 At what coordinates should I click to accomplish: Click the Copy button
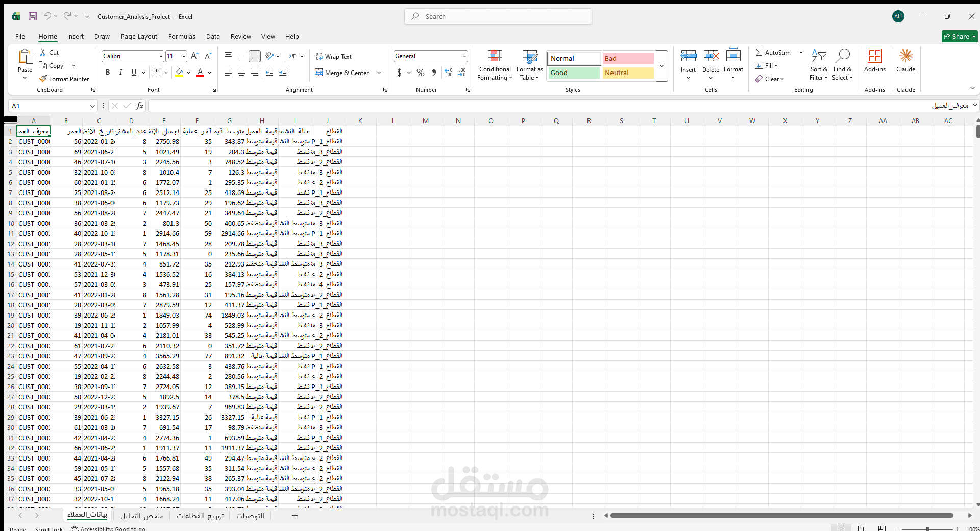click(x=52, y=66)
